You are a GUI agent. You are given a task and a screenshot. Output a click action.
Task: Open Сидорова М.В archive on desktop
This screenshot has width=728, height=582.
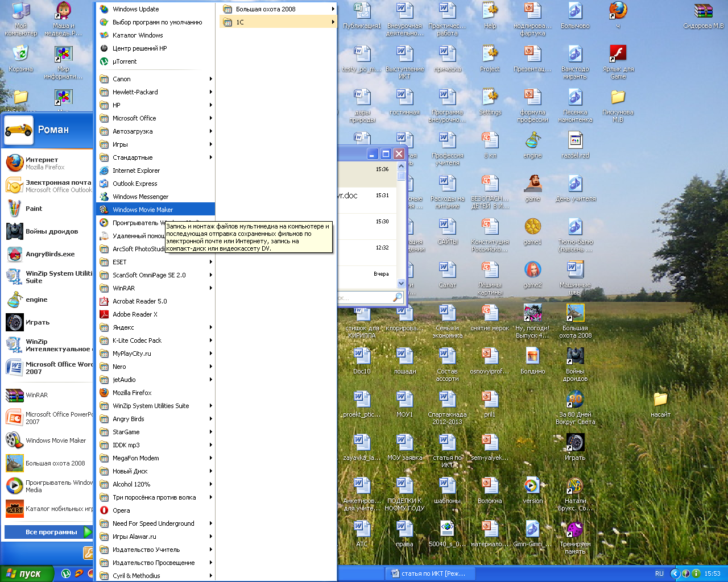point(704,16)
